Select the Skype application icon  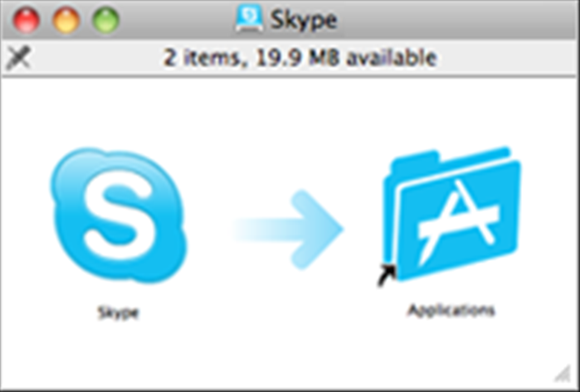pyautogui.click(x=119, y=215)
